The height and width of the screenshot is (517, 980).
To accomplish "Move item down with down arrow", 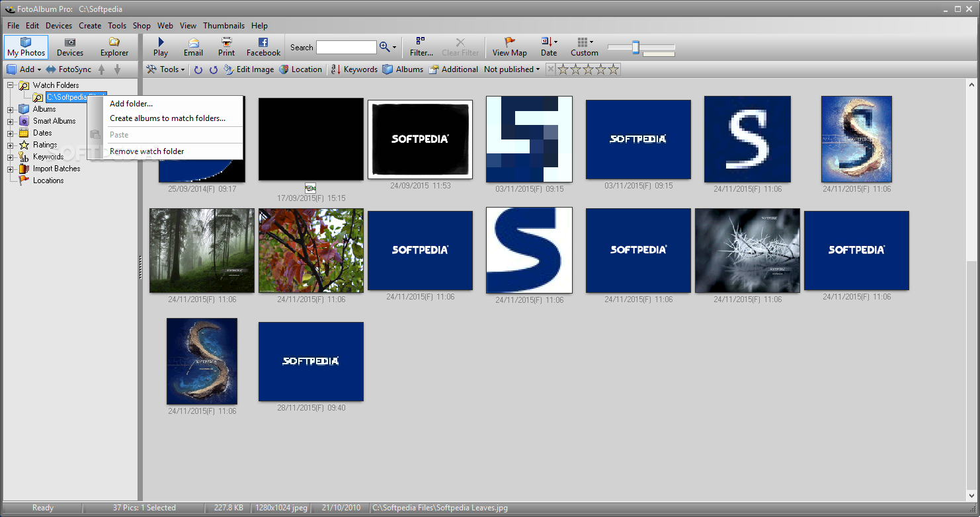I will [x=117, y=69].
